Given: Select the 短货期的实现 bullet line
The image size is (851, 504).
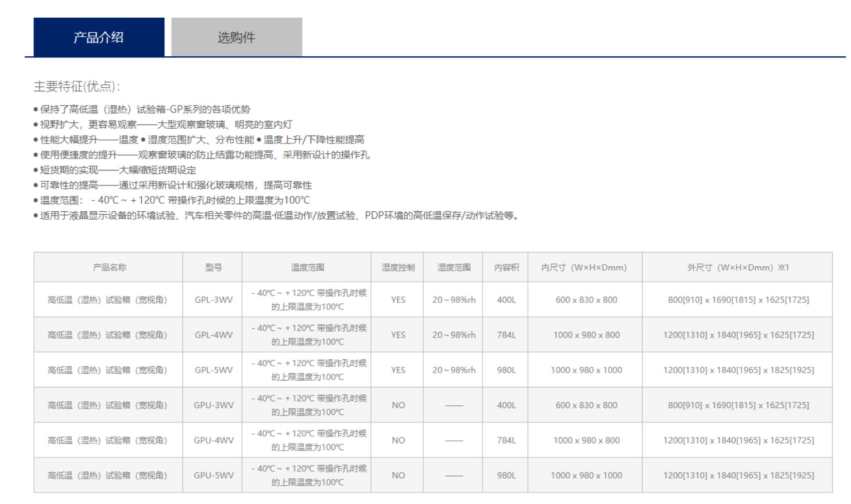Looking at the screenshot, I should pos(115,170).
